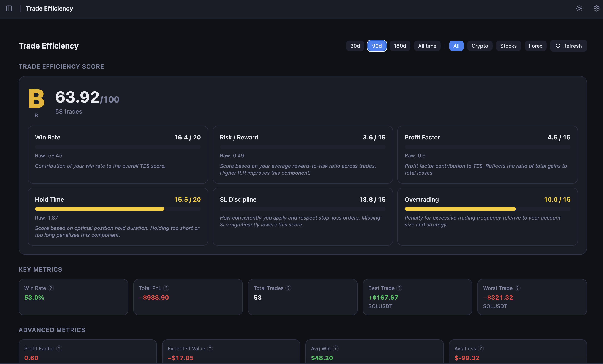View the Total Trades help icon

coord(288,288)
